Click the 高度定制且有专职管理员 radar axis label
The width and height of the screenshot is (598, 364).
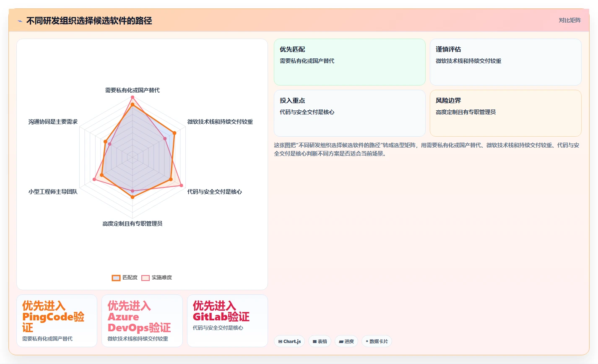133,224
